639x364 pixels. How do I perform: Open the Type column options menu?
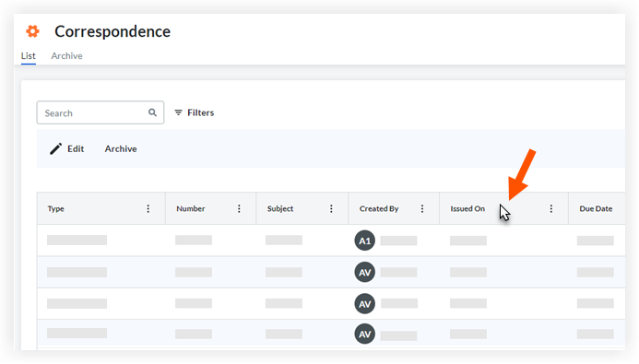[148, 208]
